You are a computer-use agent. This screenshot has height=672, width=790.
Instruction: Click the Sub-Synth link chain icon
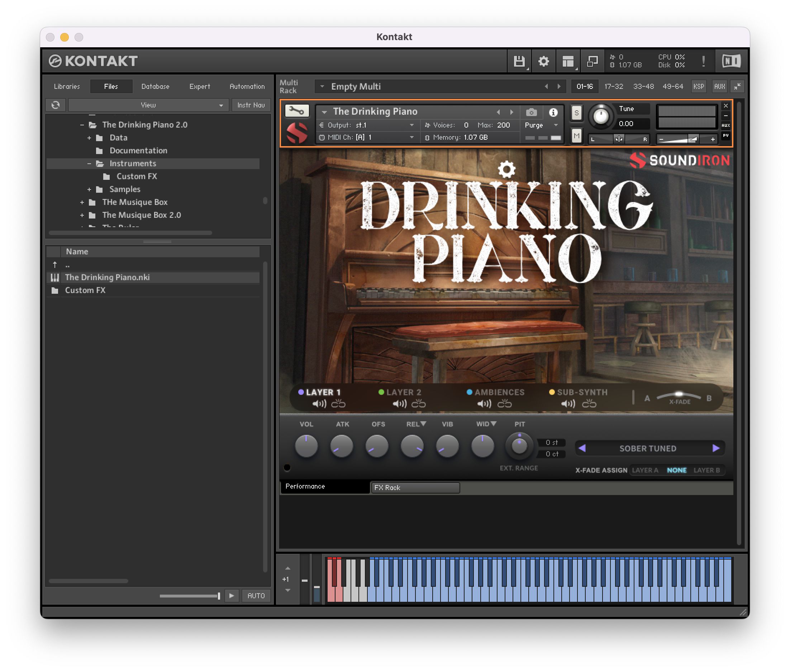(x=589, y=404)
